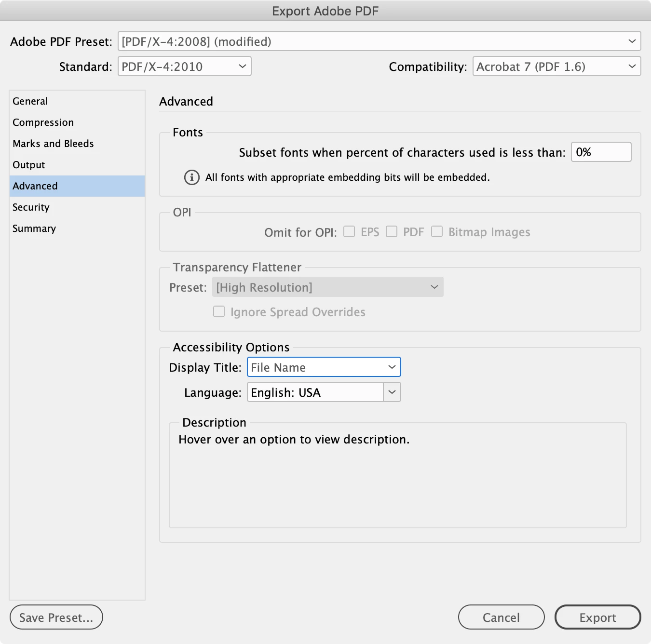Click the Language combo box arrow

click(392, 392)
